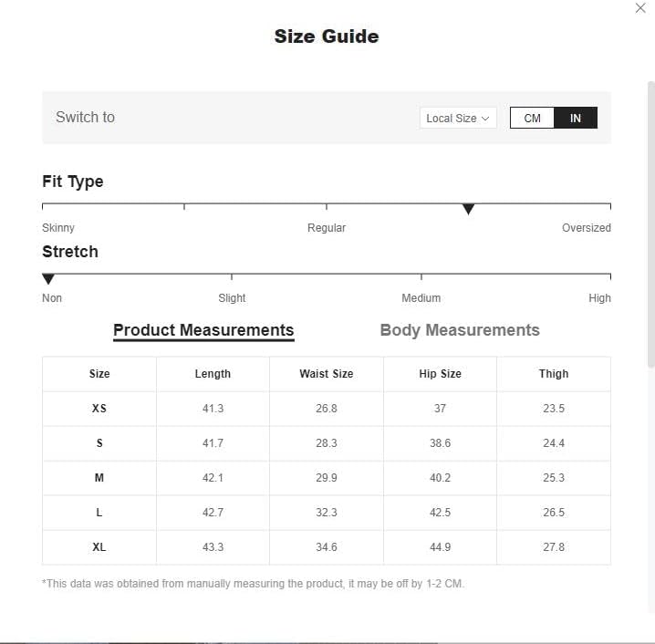Select the Product Measurements tab
The height and width of the screenshot is (644, 655).
[203, 330]
